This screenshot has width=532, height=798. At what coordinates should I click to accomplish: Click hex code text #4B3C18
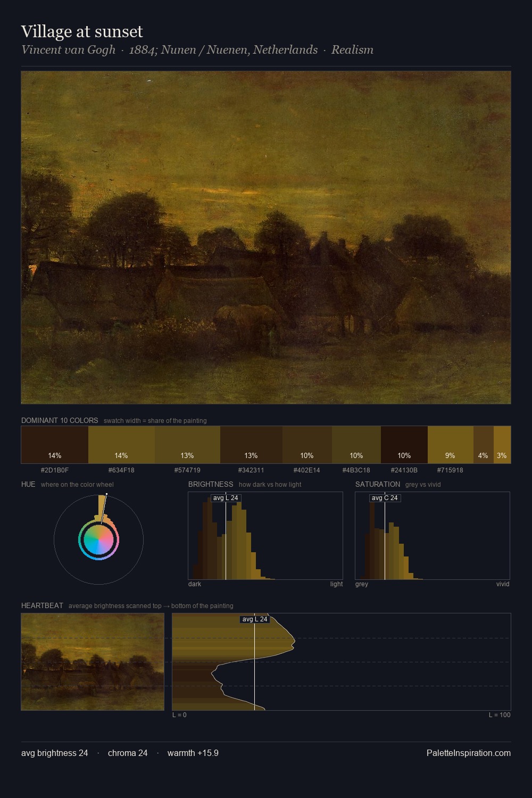[x=356, y=470]
